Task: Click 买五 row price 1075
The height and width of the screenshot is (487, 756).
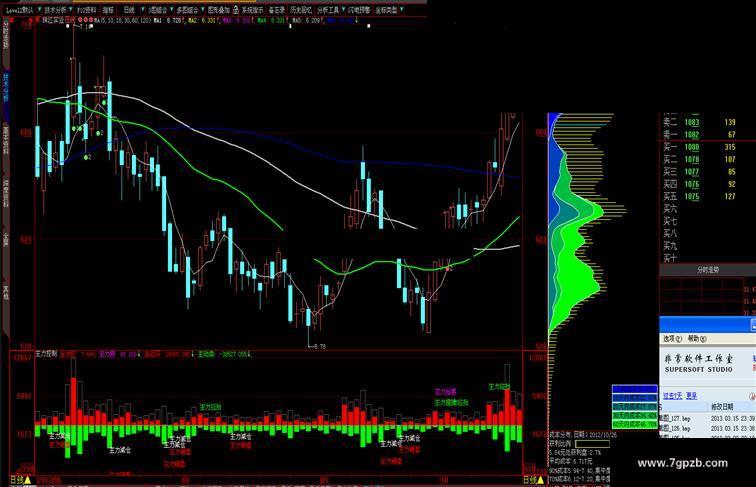Action: [691, 196]
